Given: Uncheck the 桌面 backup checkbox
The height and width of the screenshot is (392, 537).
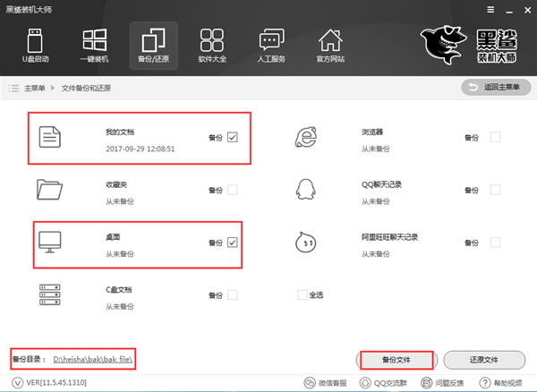Looking at the screenshot, I should tap(232, 243).
